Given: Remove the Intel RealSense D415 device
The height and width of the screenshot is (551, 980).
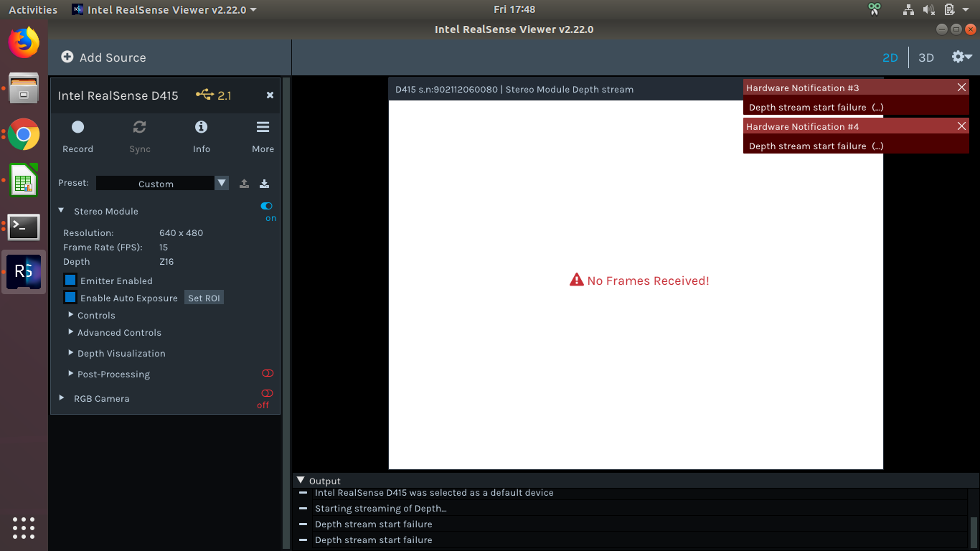Looking at the screenshot, I should click(x=270, y=95).
